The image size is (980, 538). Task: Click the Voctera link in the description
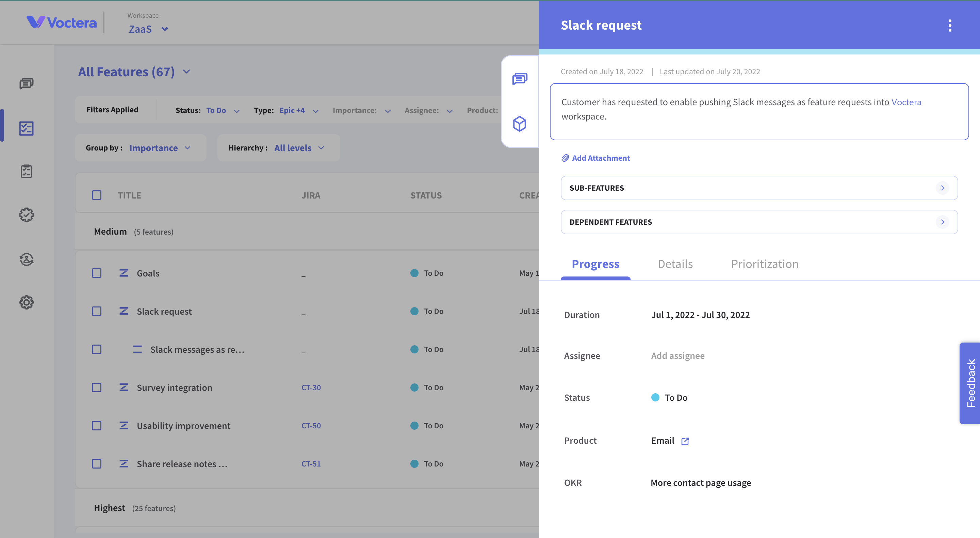tap(906, 102)
